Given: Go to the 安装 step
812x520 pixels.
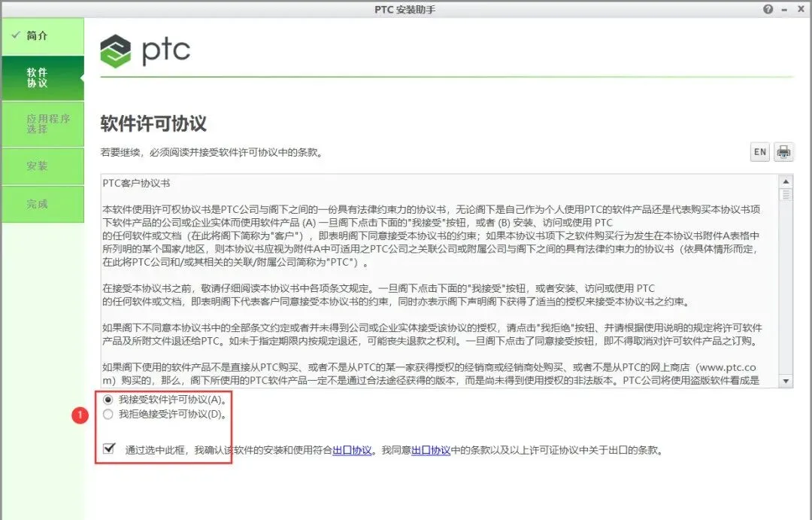Looking at the screenshot, I should (x=43, y=166).
